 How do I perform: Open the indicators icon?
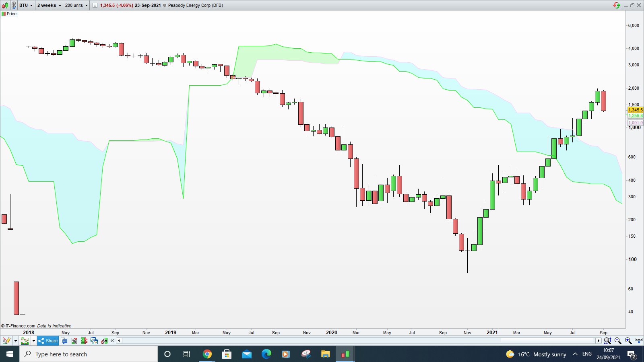pyautogui.click(x=25, y=341)
